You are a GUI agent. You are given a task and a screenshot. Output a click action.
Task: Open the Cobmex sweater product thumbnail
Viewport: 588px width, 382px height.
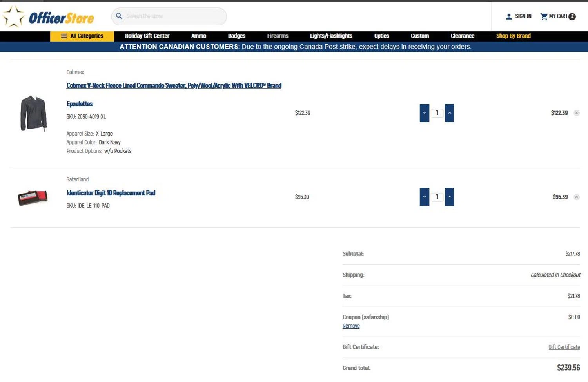pos(33,113)
